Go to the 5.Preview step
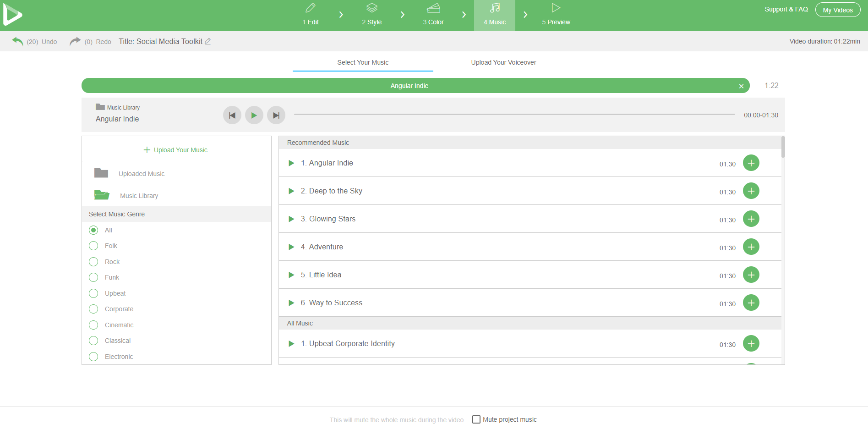Viewport: 868px width, 424px height. (556, 15)
